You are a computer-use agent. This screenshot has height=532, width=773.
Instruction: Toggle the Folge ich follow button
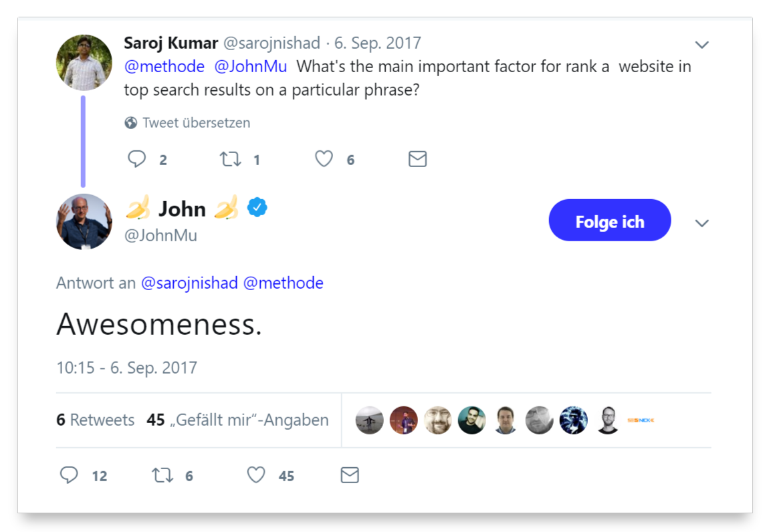tap(609, 221)
